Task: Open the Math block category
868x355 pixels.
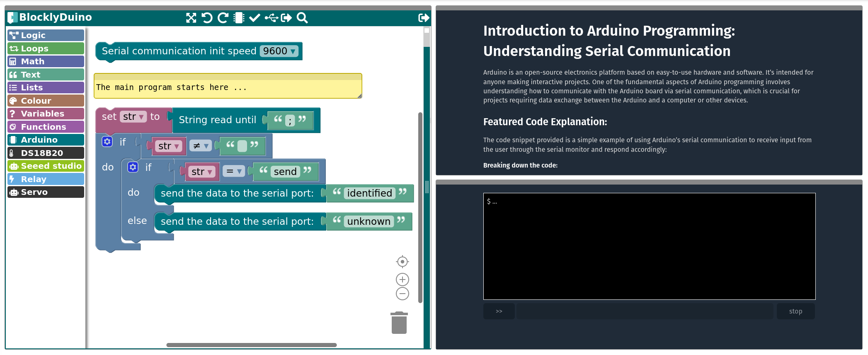Action: (x=46, y=61)
